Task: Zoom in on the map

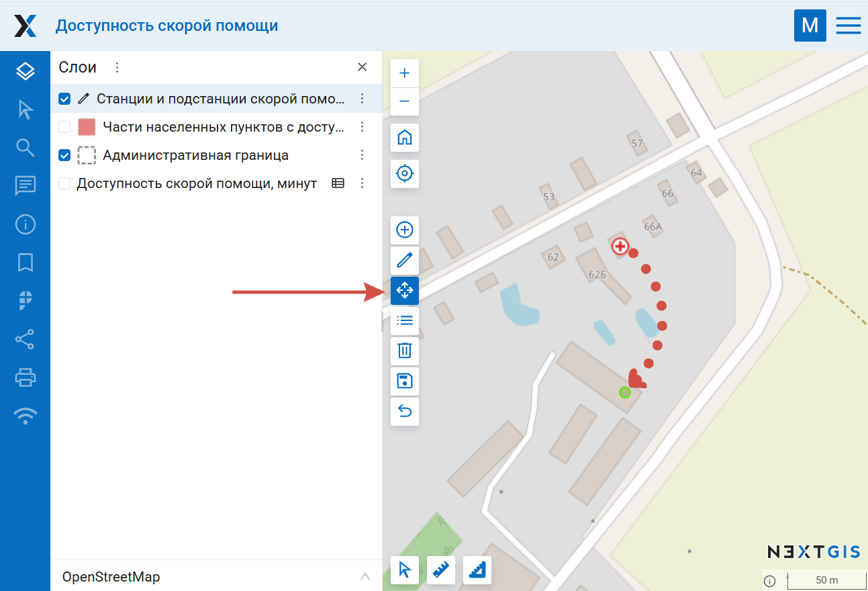Action: (x=404, y=73)
